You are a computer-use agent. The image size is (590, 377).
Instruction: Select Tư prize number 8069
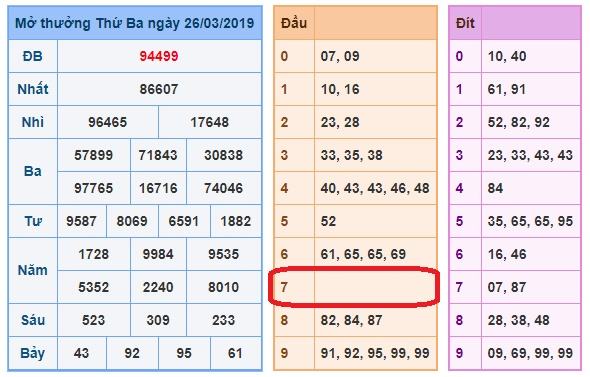132,221
